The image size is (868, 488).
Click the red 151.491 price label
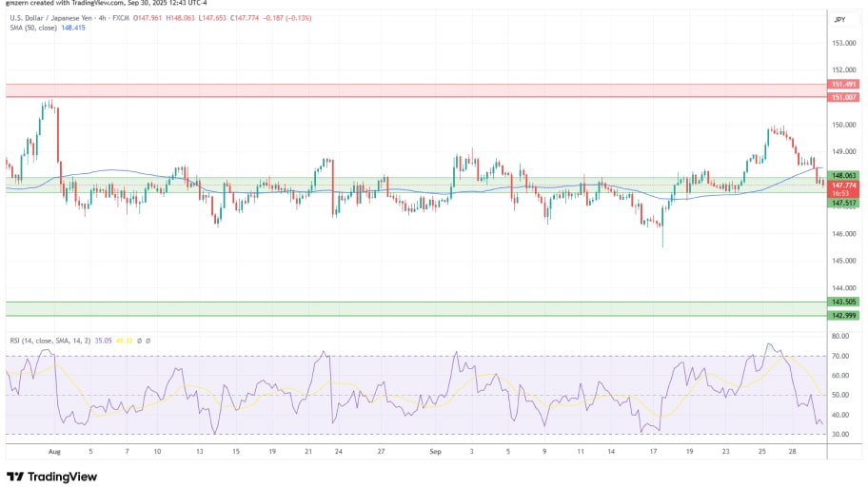[x=839, y=85]
